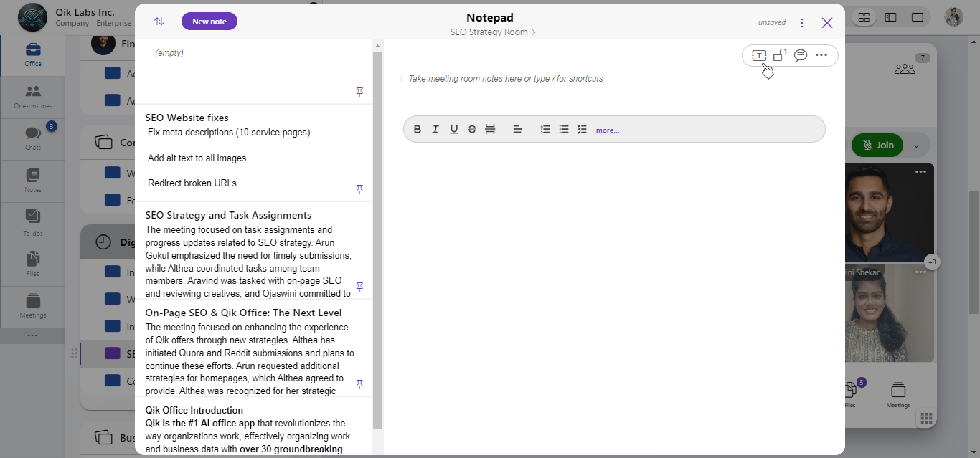Screen dimensions: 980x458
Task: Click the text box template icon
Action: [759, 55]
